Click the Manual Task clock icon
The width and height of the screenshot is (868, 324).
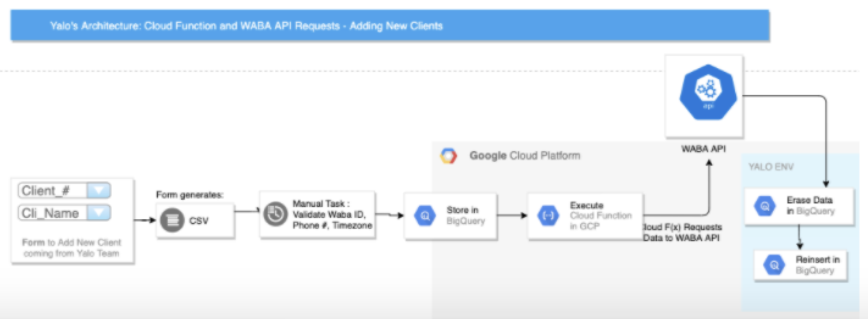point(275,214)
